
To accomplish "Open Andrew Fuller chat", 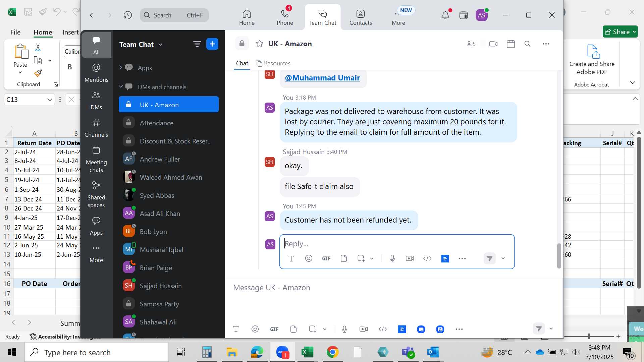I will [168, 159].
